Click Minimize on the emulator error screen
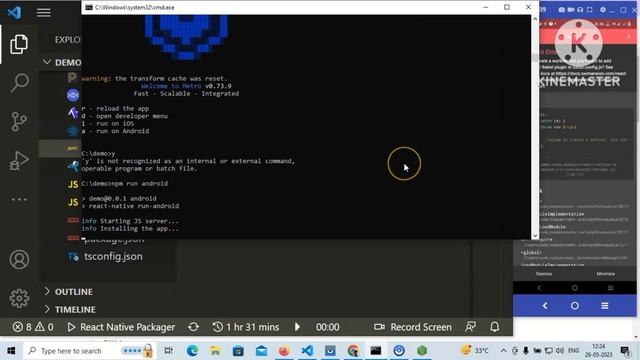Screen dimensions: 640x360 point(605,274)
